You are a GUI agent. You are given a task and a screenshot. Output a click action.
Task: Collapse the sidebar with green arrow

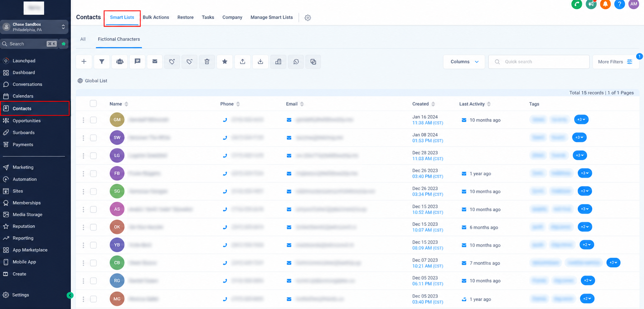(70, 295)
